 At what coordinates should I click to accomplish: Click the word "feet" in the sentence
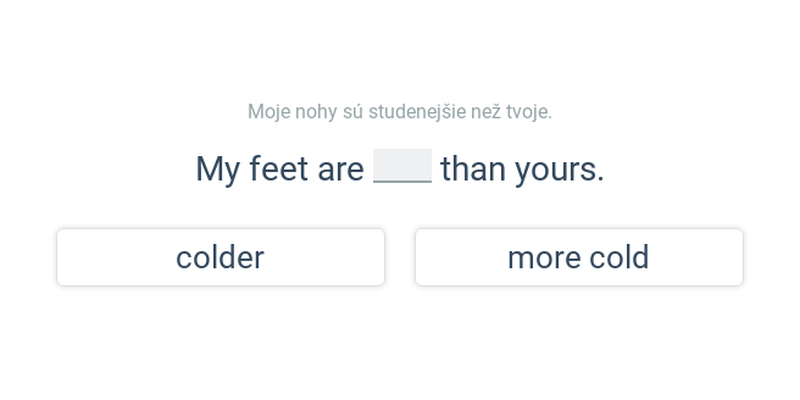[x=279, y=169]
